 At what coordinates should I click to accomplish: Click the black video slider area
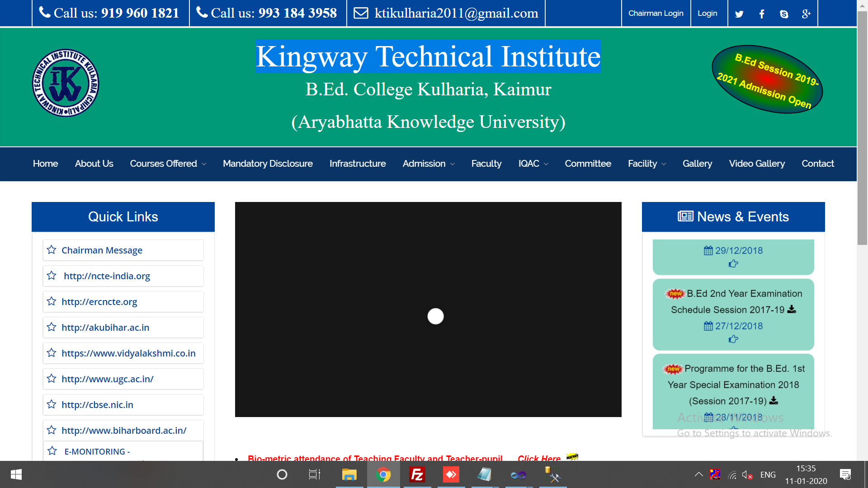tap(428, 310)
